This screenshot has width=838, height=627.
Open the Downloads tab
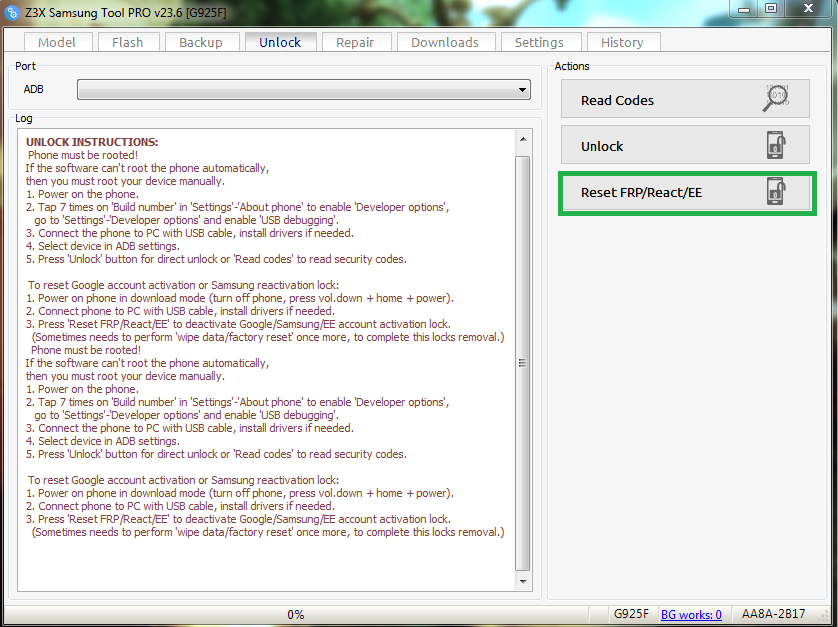pos(445,42)
